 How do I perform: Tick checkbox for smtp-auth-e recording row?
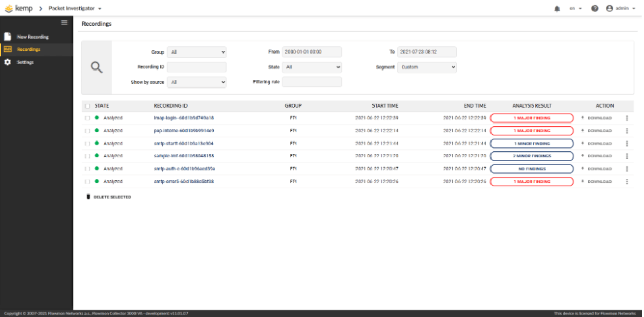(88, 169)
